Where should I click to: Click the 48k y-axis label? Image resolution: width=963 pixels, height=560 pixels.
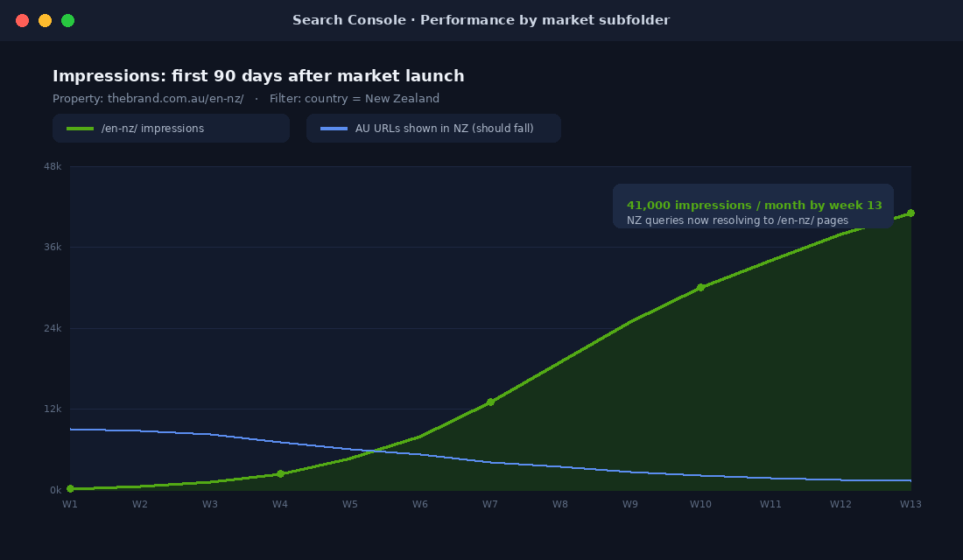(x=53, y=166)
